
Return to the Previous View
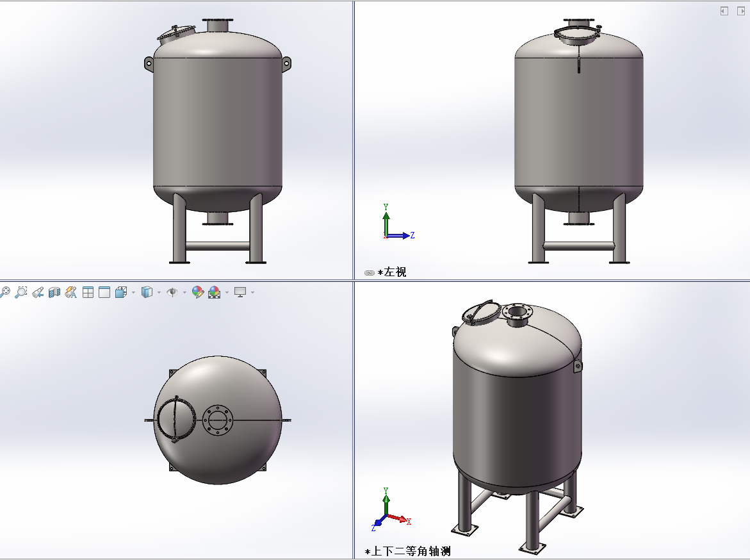coord(38,292)
